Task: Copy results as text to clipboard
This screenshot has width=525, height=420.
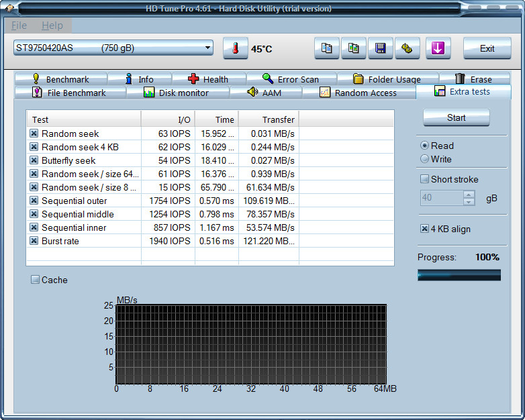Action: (x=326, y=48)
